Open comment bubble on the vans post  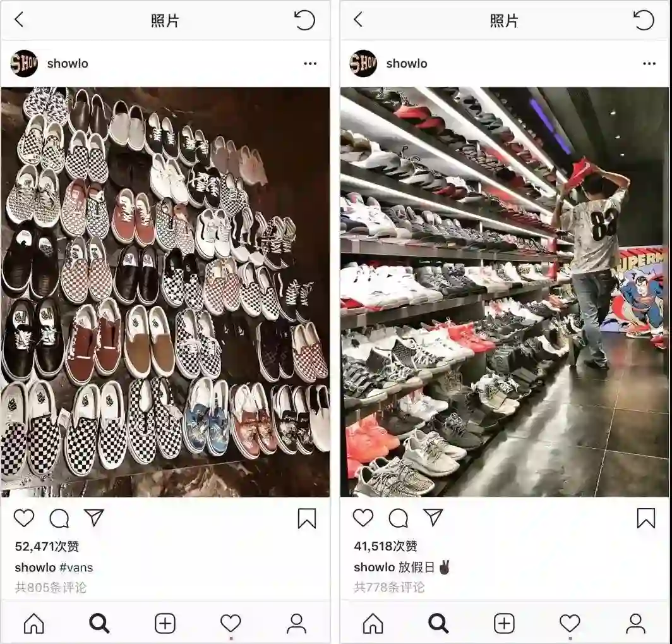point(59,518)
